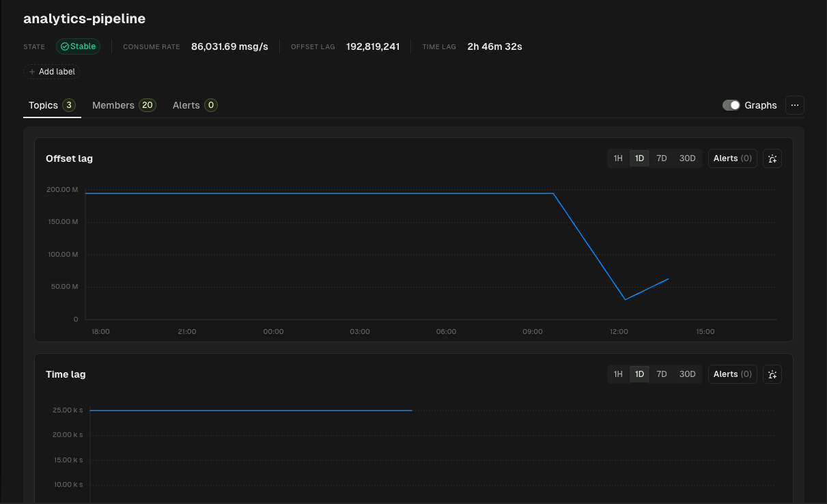
Task: Click the add alert bell icon on Offset lag chart
Action: coord(772,158)
